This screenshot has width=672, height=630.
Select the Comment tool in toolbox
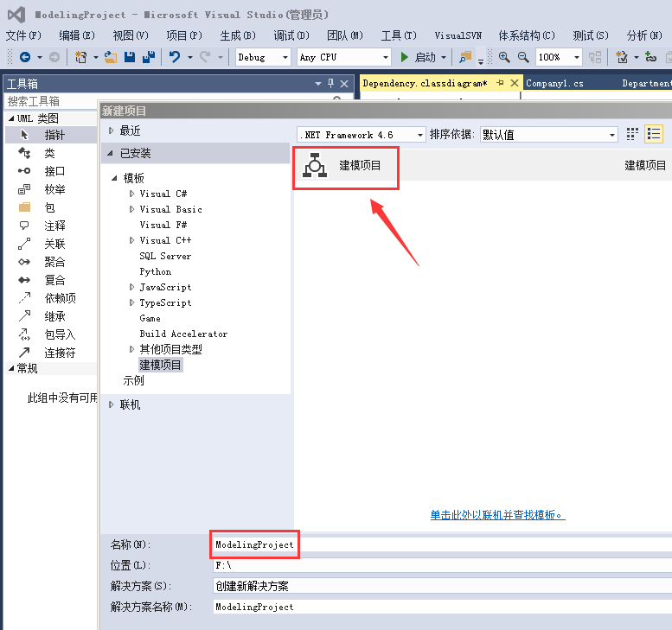coord(50,226)
